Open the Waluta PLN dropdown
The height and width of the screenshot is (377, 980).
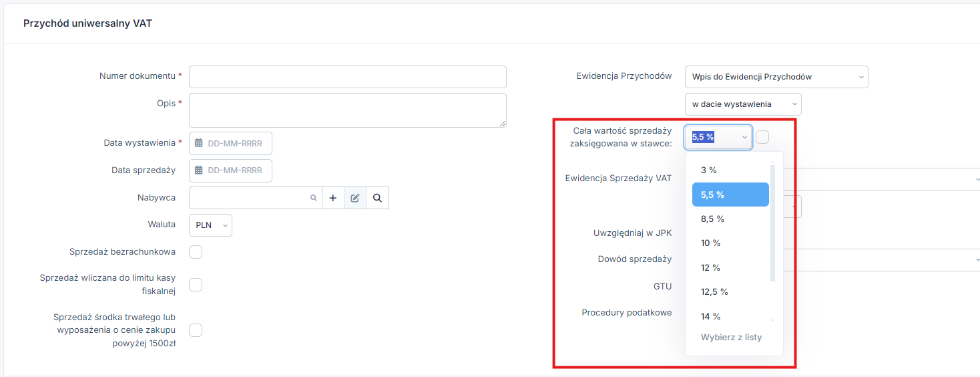(x=210, y=225)
